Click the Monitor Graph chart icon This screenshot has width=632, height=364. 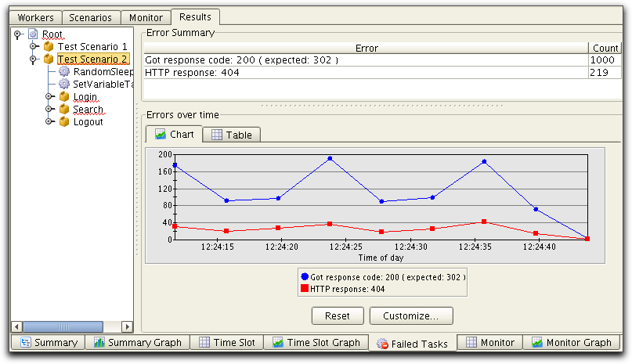[x=537, y=343]
